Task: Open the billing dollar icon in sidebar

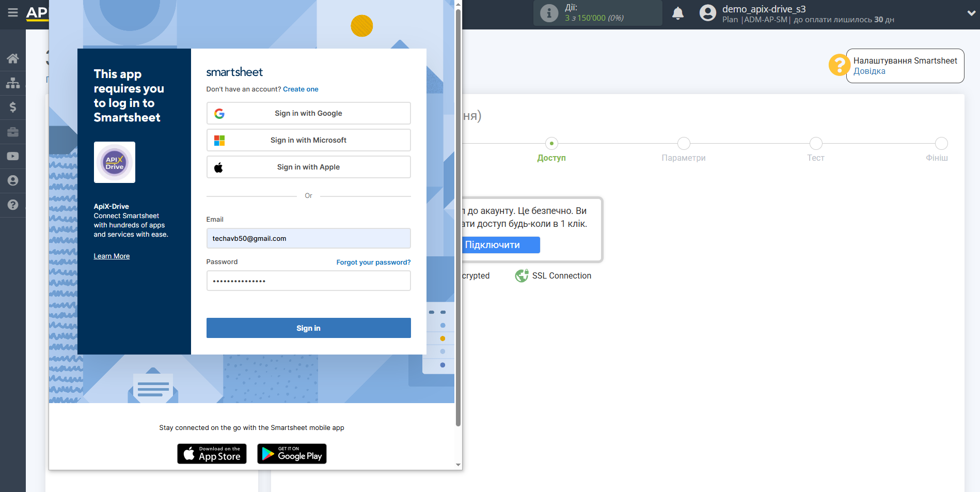Action: click(x=13, y=107)
